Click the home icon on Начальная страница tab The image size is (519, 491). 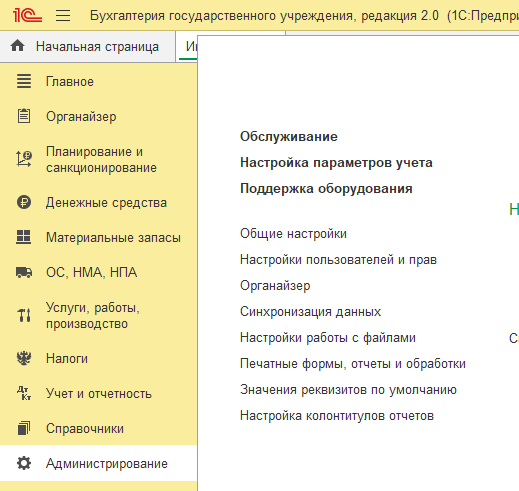tap(17, 46)
